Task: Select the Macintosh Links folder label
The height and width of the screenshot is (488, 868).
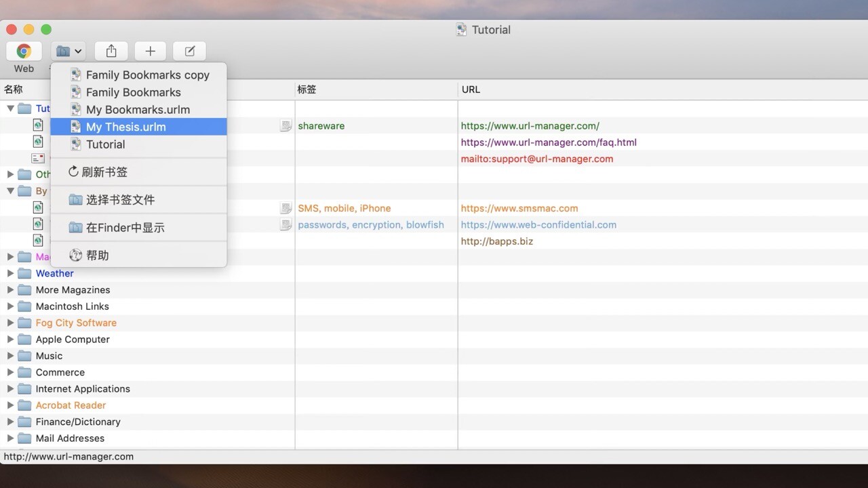Action: tap(72, 306)
